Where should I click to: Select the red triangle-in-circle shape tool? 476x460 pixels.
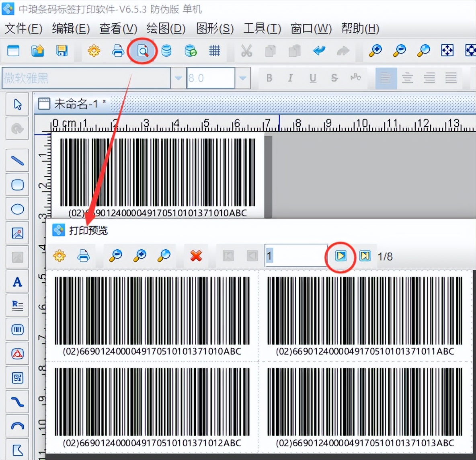[x=17, y=354]
